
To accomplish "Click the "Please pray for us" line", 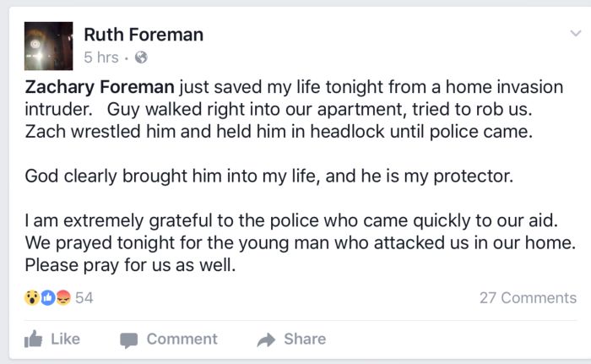I will point(127,263).
